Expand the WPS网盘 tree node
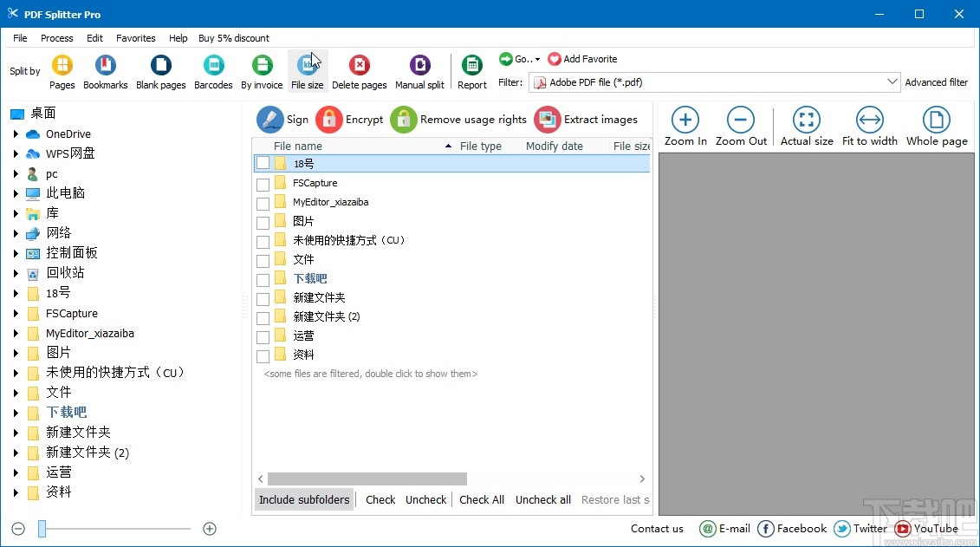The height and width of the screenshot is (547, 980). (x=16, y=153)
